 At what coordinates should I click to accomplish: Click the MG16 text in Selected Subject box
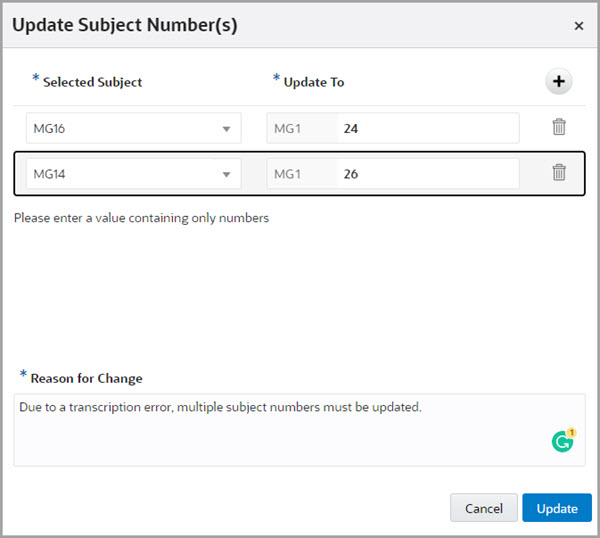[49, 128]
